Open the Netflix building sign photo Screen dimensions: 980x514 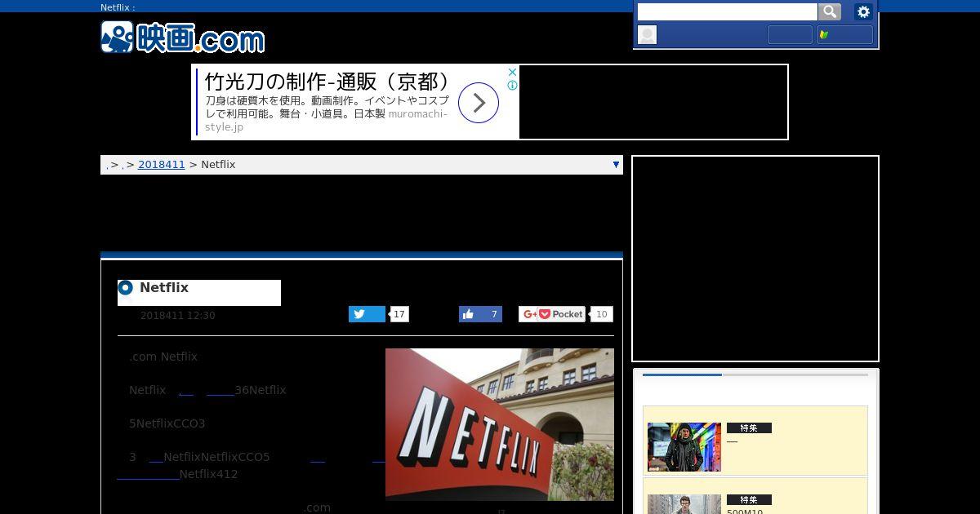(500, 424)
